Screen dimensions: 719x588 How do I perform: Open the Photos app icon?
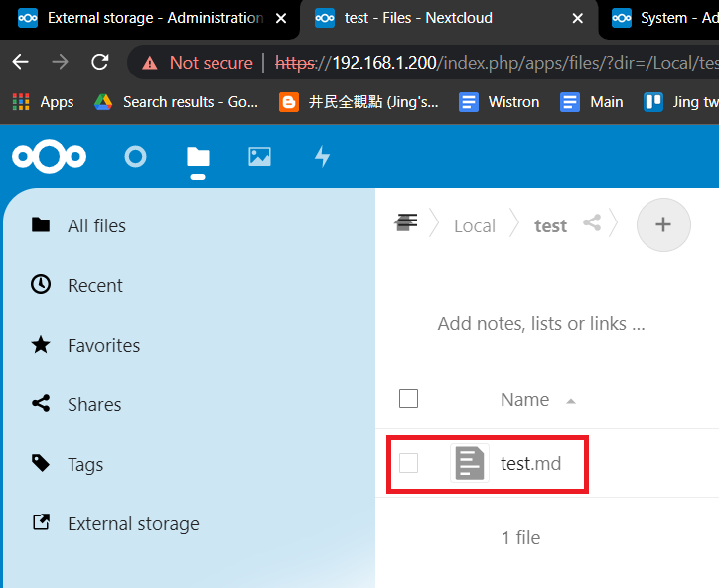click(259, 157)
